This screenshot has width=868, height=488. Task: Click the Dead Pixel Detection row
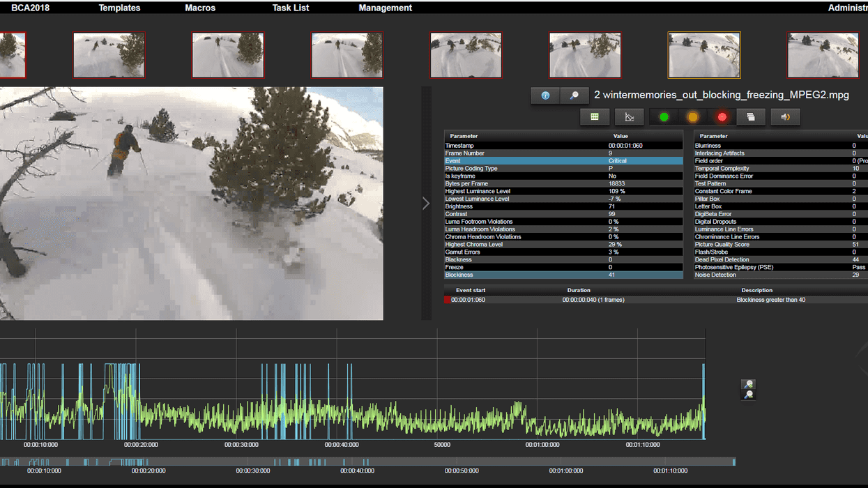[781, 260]
